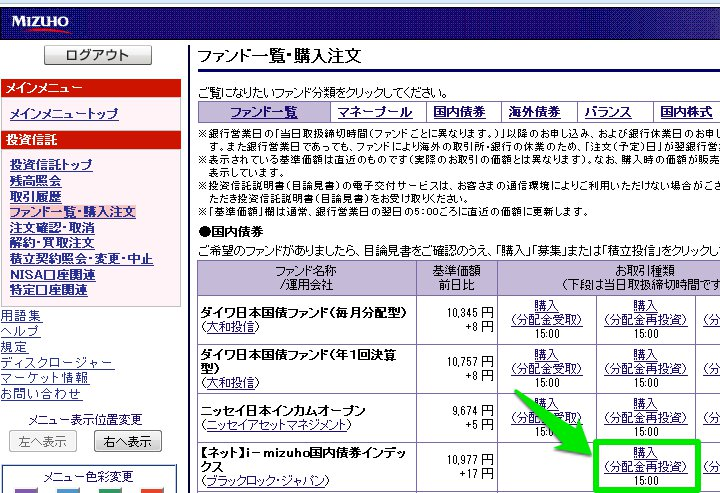The width and height of the screenshot is (720, 493).
Task: Click 購入(分配金再投資) for ニッセイ日本インカムオープン
Action: (x=646, y=411)
